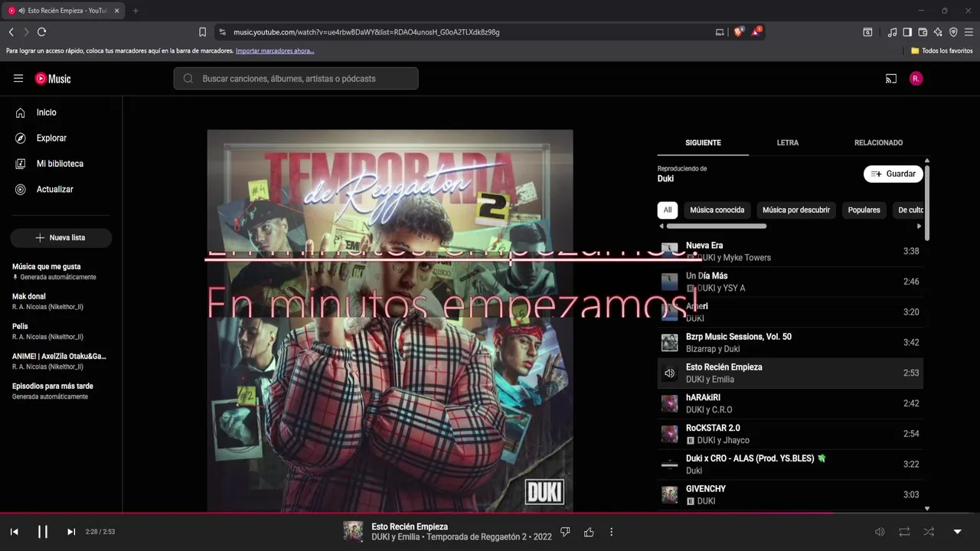Image resolution: width=980 pixels, height=551 pixels.
Task: Open ANIME! AxelZila playlist
Action: (61, 360)
